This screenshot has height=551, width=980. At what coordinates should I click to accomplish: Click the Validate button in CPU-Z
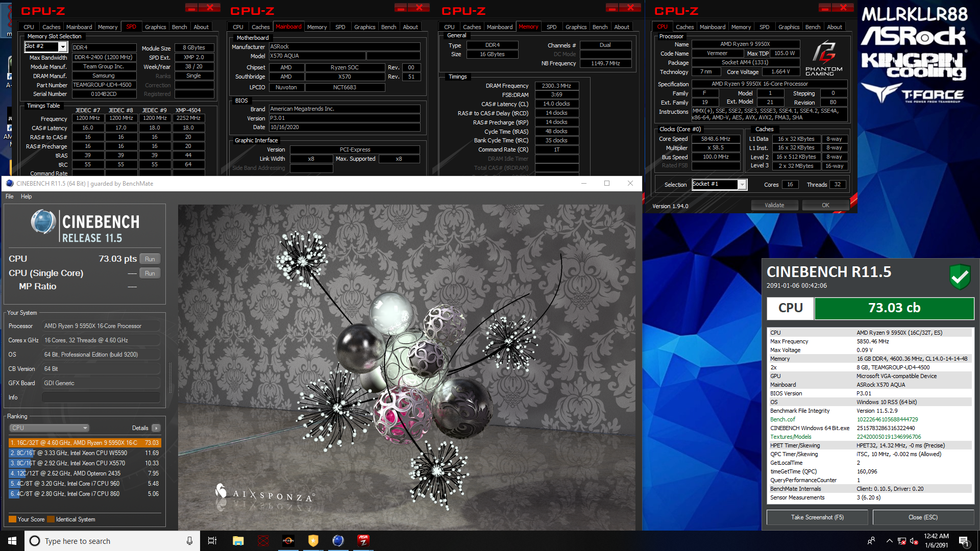(774, 205)
